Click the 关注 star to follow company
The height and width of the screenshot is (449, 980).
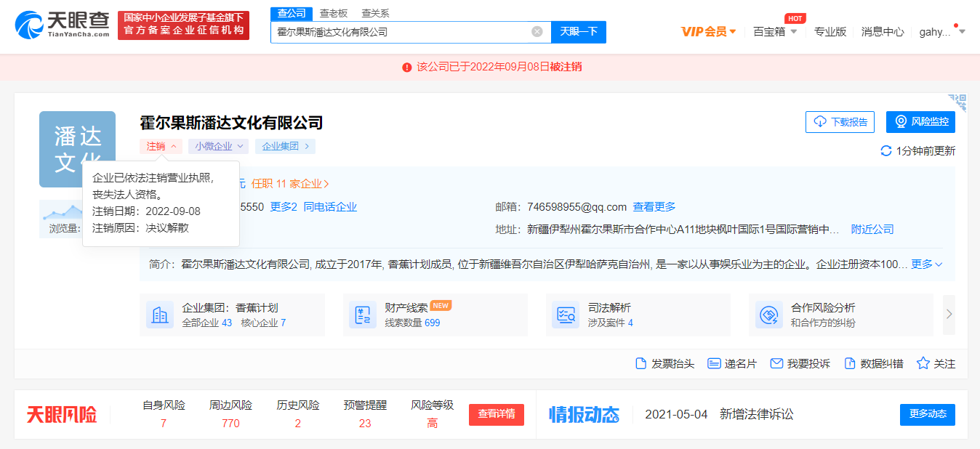(923, 363)
